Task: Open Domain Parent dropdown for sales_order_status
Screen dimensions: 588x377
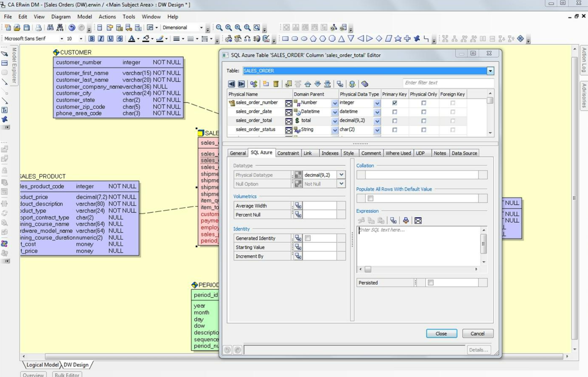Action: click(335, 130)
